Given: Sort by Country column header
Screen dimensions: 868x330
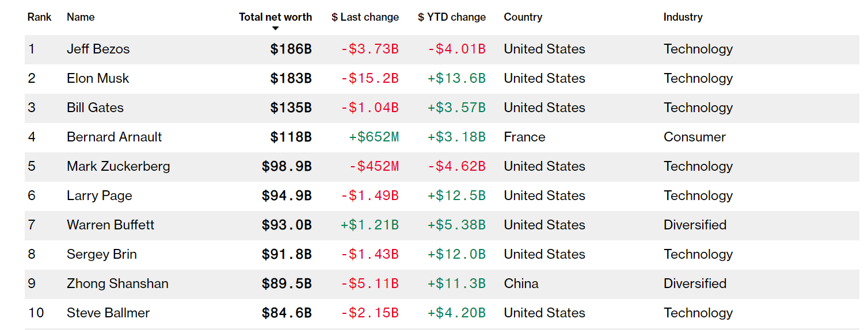Looking at the screenshot, I should coord(523,17).
